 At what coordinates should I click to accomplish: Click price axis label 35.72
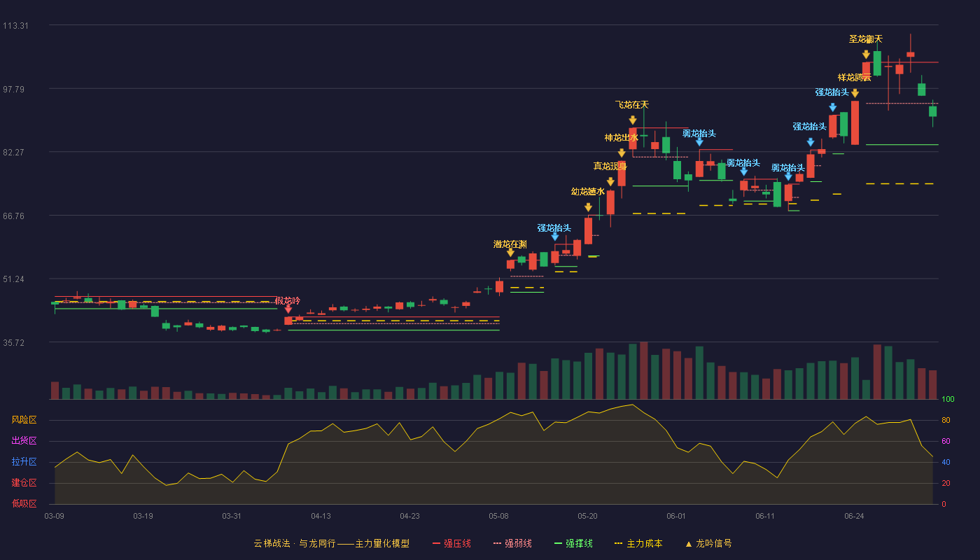(15, 343)
